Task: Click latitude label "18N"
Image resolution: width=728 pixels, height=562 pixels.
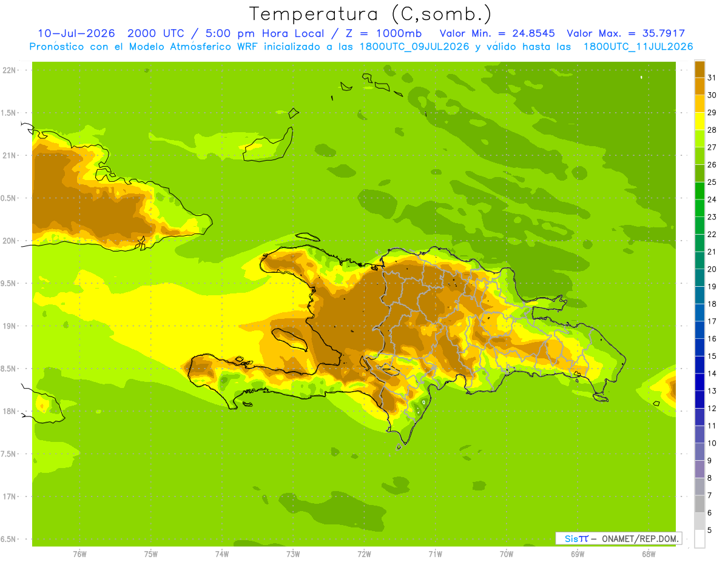Action: 9,411
